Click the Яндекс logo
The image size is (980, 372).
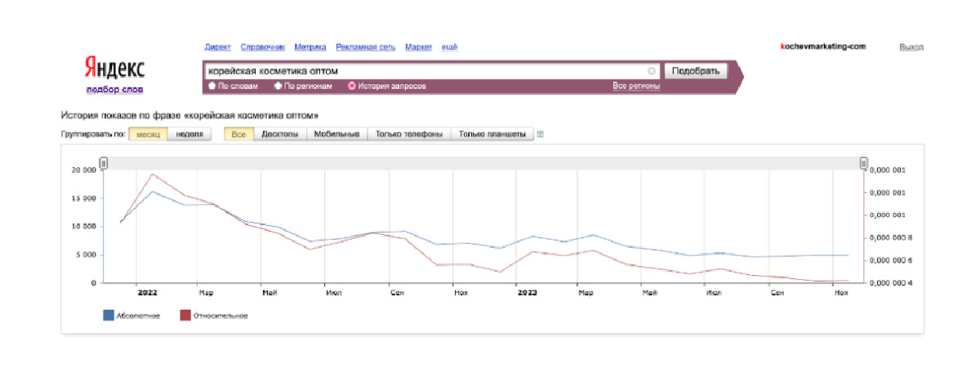[114, 67]
